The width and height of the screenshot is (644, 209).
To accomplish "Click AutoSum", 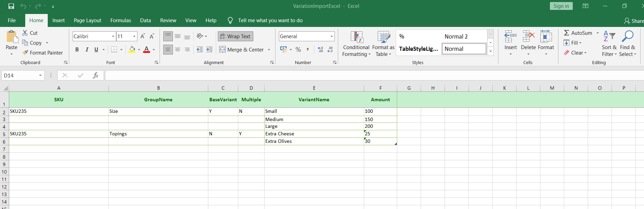I will point(578,33).
